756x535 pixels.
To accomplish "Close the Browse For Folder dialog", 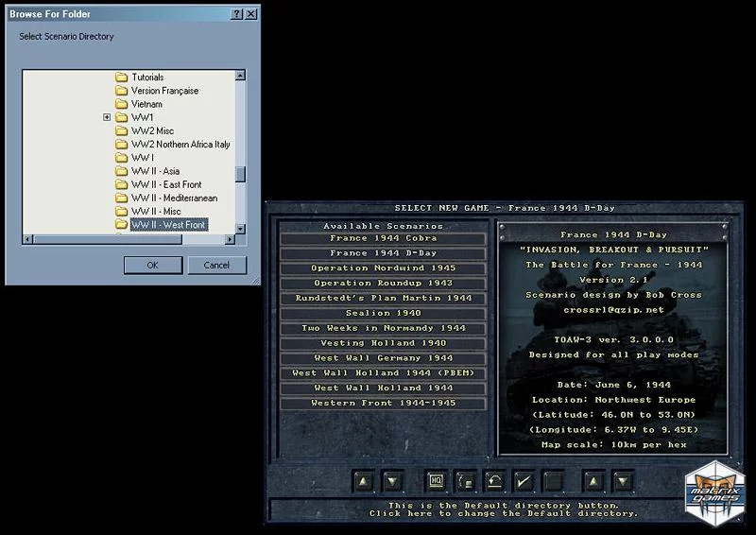I will click(250, 14).
